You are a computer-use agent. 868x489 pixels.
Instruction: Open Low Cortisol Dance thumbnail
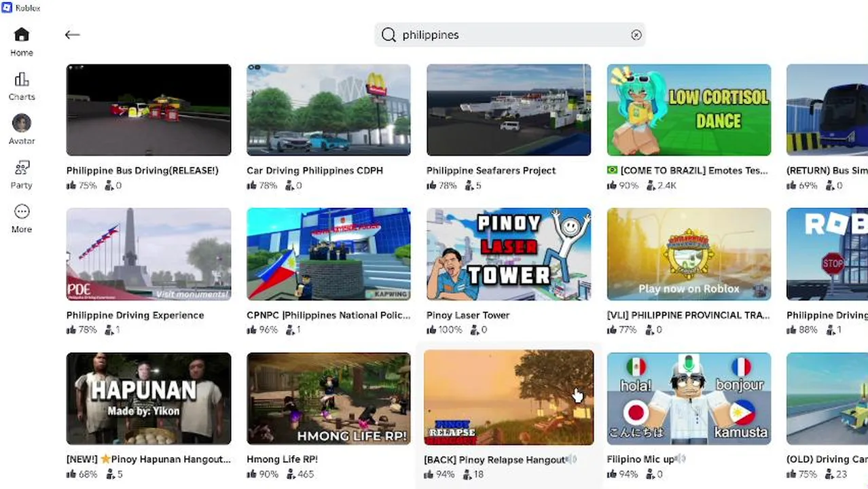pos(689,110)
